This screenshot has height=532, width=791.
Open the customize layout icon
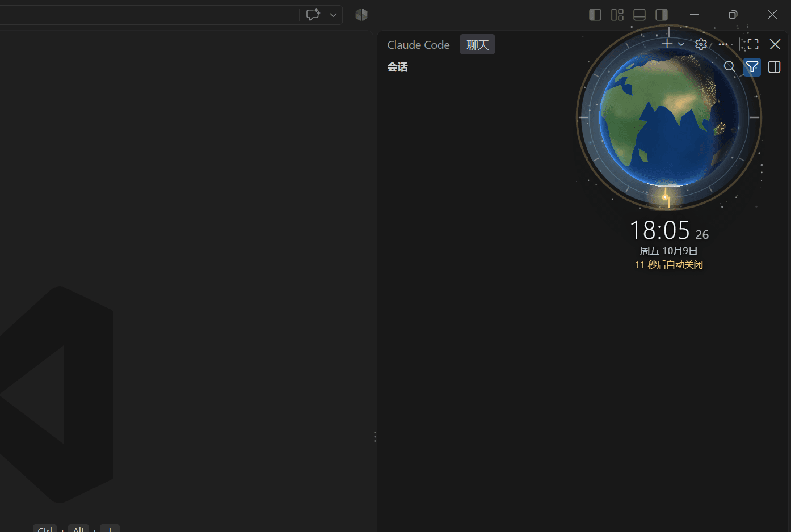pyautogui.click(x=617, y=15)
